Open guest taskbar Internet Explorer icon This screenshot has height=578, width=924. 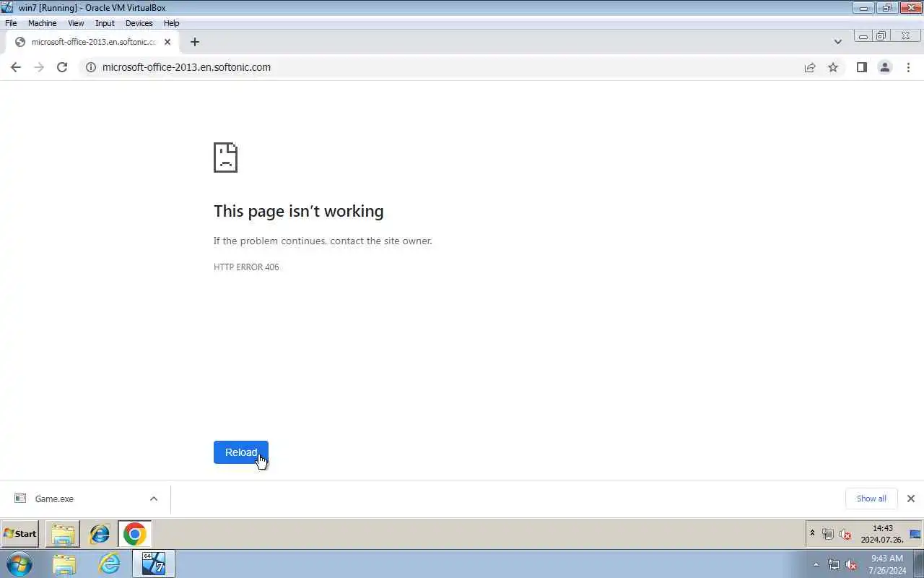100,534
